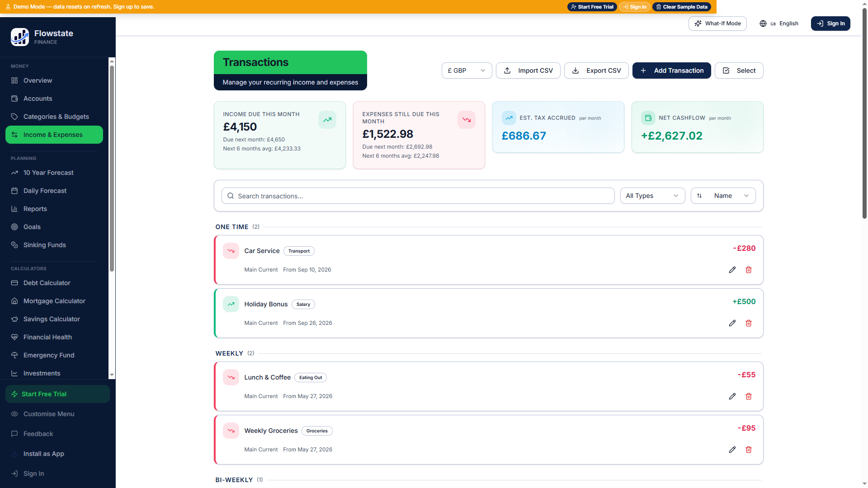The height and width of the screenshot is (488, 868).
Task: Open the All Types filter dropdown
Action: coord(652,196)
